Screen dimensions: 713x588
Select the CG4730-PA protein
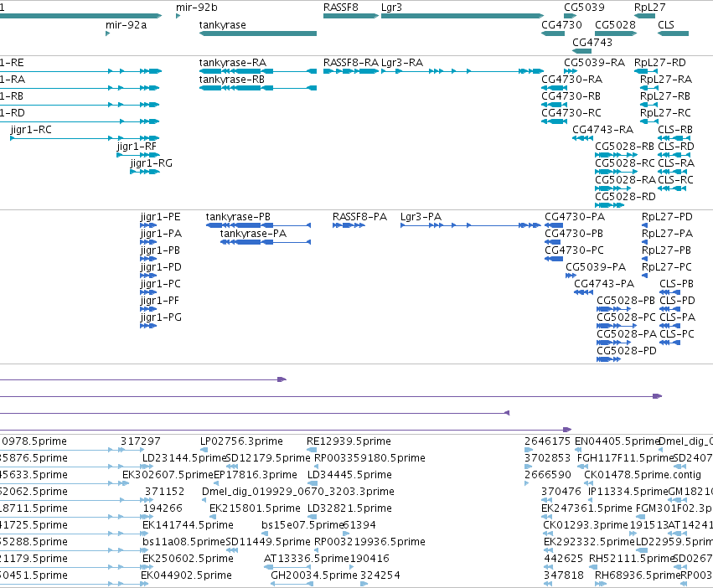[x=554, y=225]
